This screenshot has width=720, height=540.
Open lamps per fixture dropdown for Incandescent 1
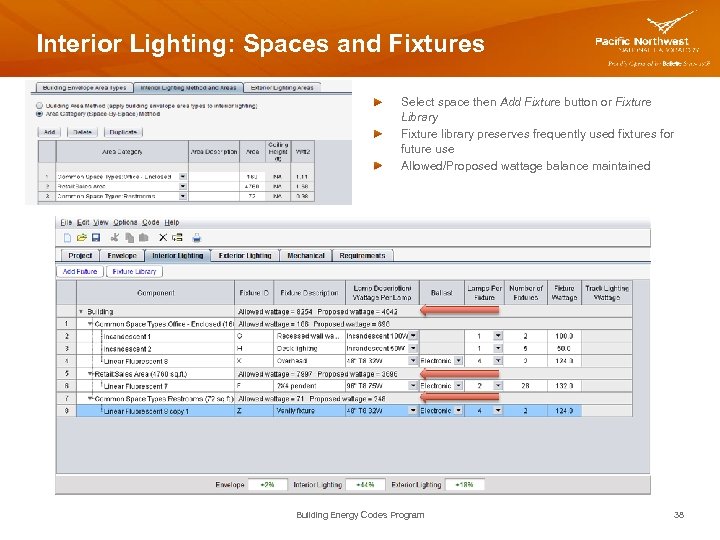point(498,336)
